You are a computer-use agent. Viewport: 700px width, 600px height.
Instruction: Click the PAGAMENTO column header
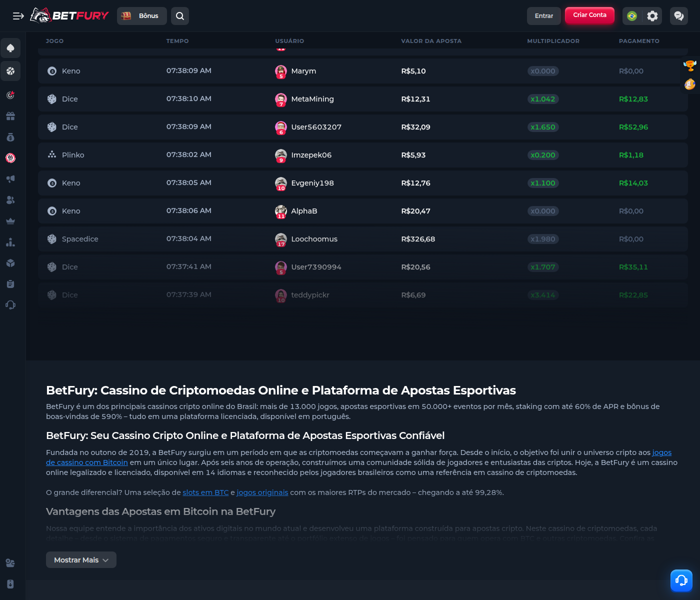pyautogui.click(x=639, y=41)
